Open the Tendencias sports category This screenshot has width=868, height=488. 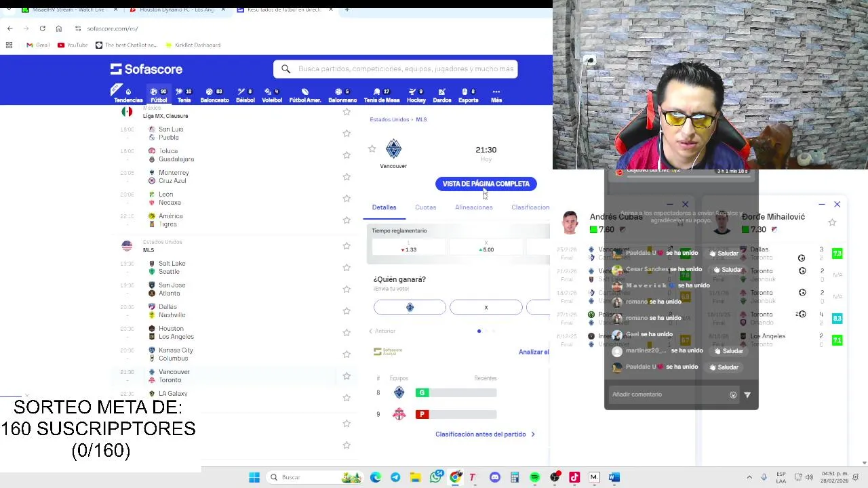pos(128,95)
